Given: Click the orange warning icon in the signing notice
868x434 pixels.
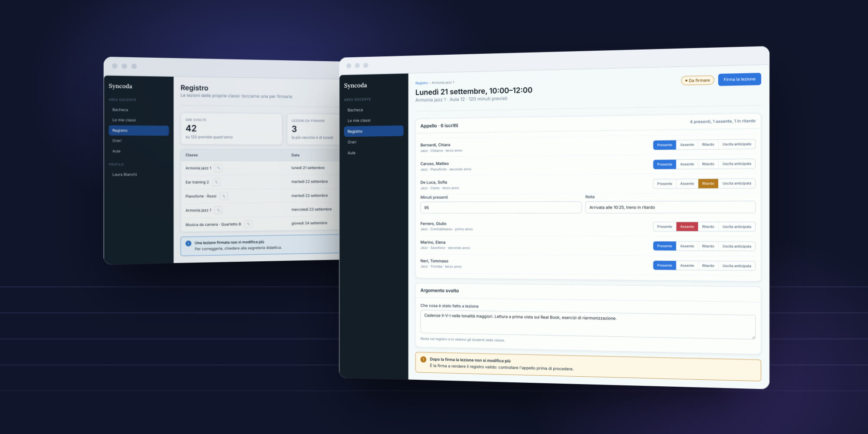Looking at the screenshot, I should [424, 359].
